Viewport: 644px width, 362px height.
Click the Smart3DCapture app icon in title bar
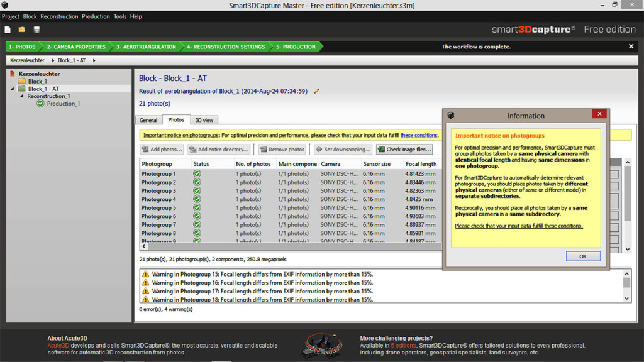tap(4, 5)
